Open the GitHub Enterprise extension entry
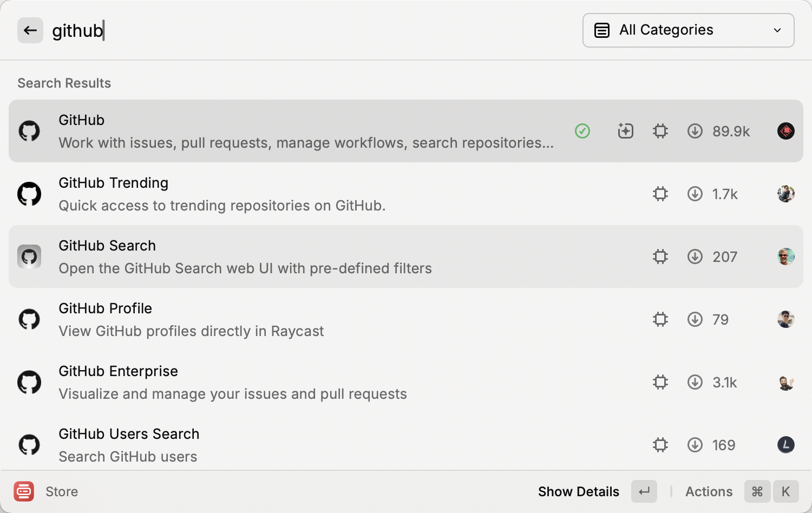Viewport: 812px width, 513px height. (325, 382)
